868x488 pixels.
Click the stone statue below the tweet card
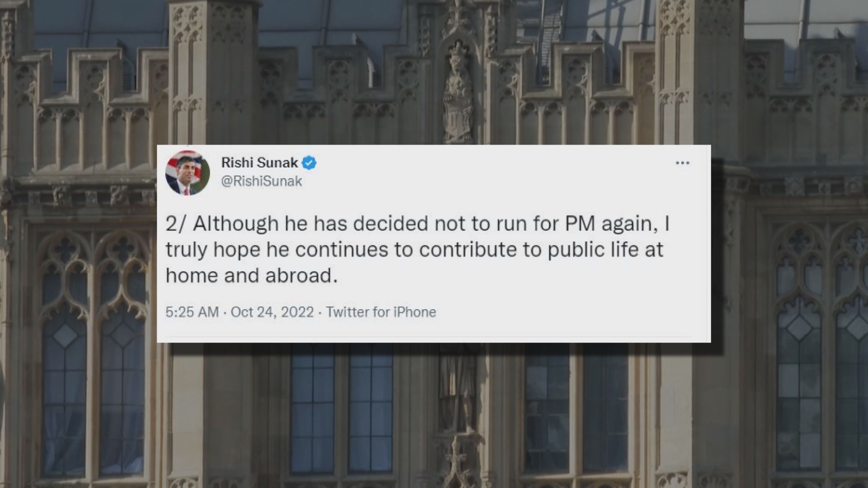[457, 393]
